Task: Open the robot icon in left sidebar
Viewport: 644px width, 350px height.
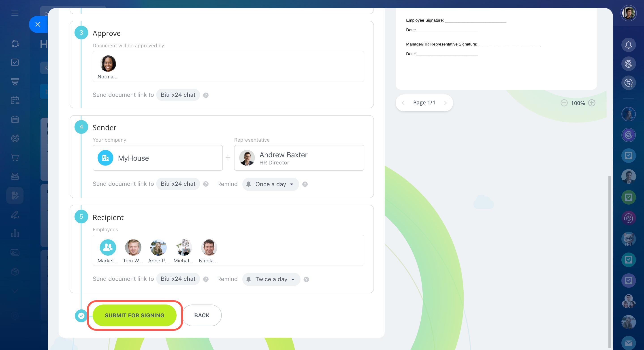Action: tap(15, 176)
